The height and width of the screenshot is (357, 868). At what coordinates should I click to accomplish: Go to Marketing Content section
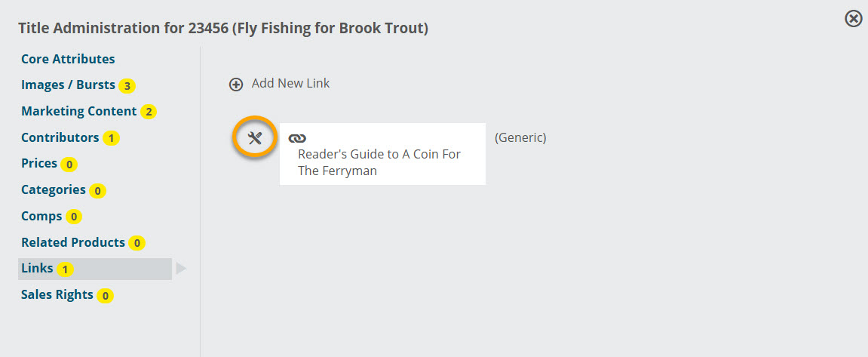(78, 111)
